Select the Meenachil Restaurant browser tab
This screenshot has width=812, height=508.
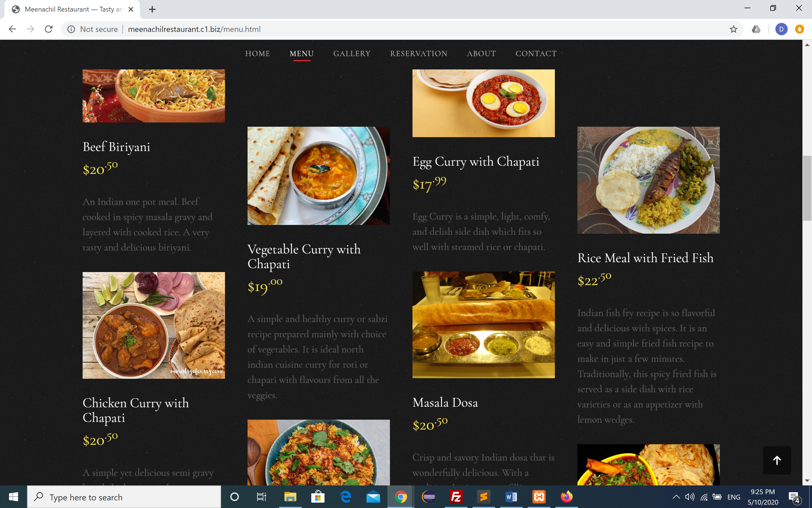(x=72, y=9)
